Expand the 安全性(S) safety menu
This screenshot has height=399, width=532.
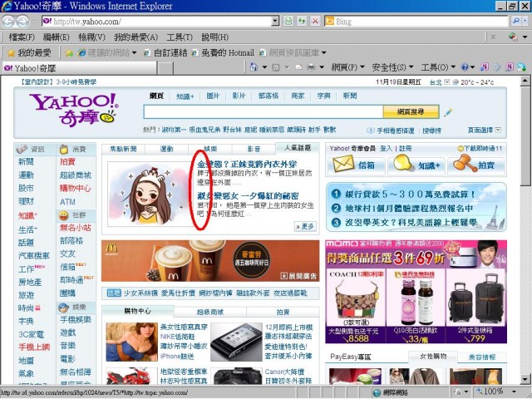[392, 67]
